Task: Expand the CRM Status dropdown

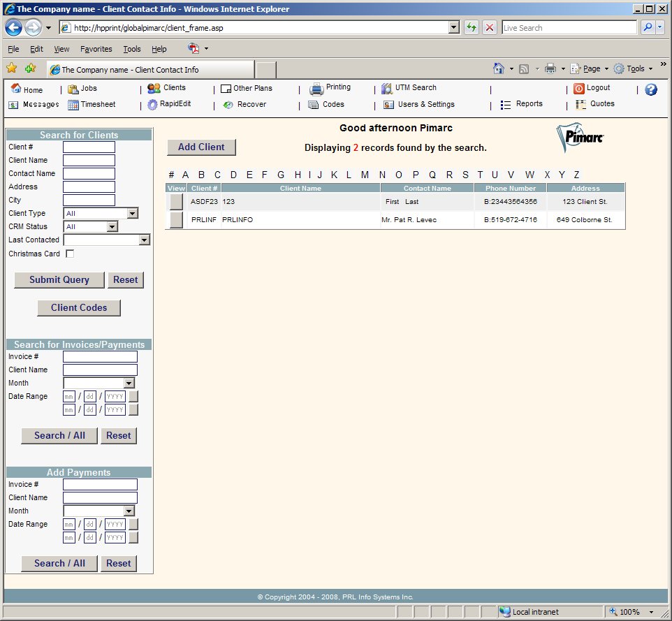Action: 112,227
